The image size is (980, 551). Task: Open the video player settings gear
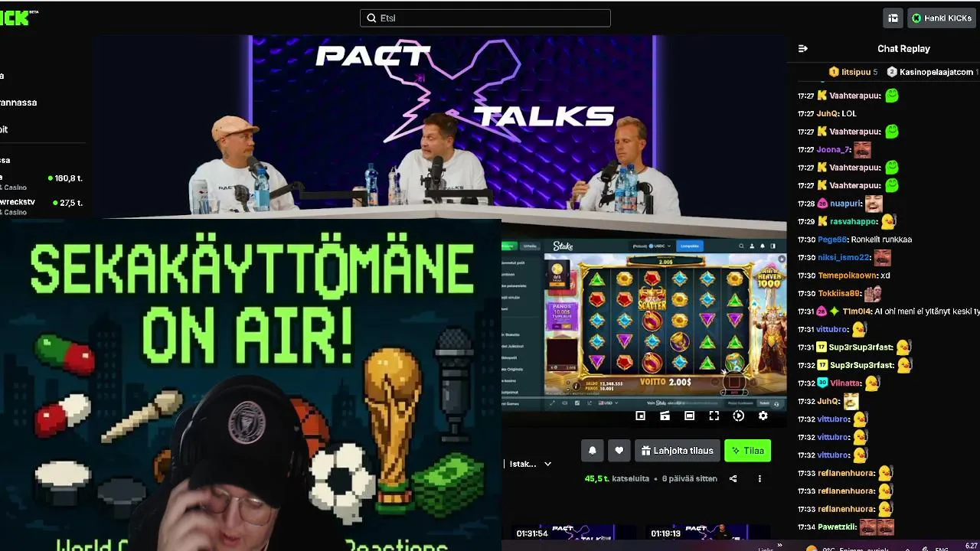(763, 416)
